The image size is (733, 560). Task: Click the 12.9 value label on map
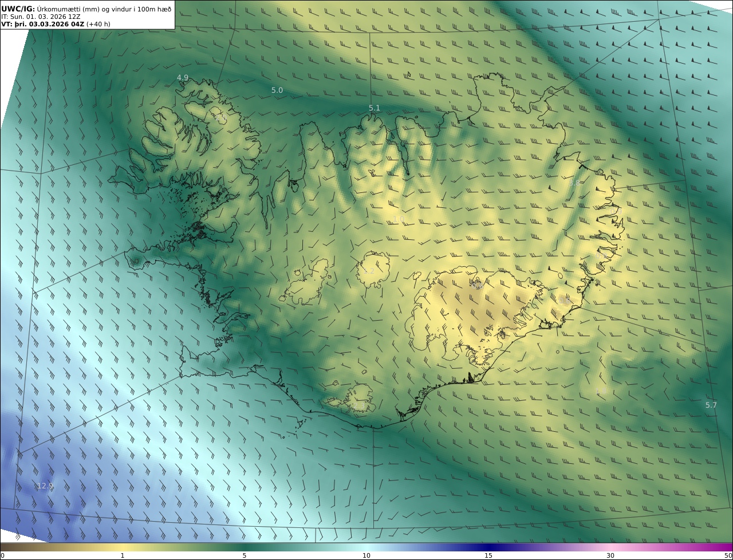pyautogui.click(x=45, y=486)
